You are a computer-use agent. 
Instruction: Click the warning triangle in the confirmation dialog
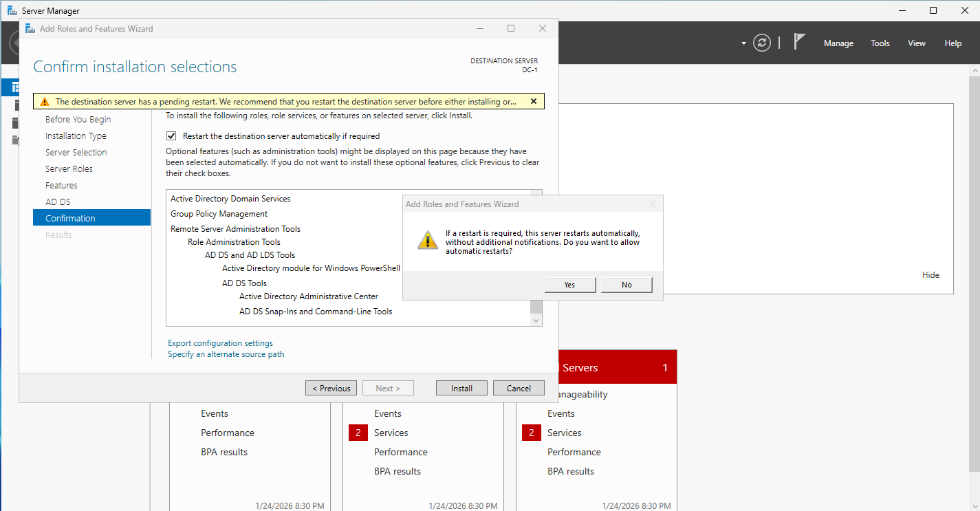click(428, 240)
